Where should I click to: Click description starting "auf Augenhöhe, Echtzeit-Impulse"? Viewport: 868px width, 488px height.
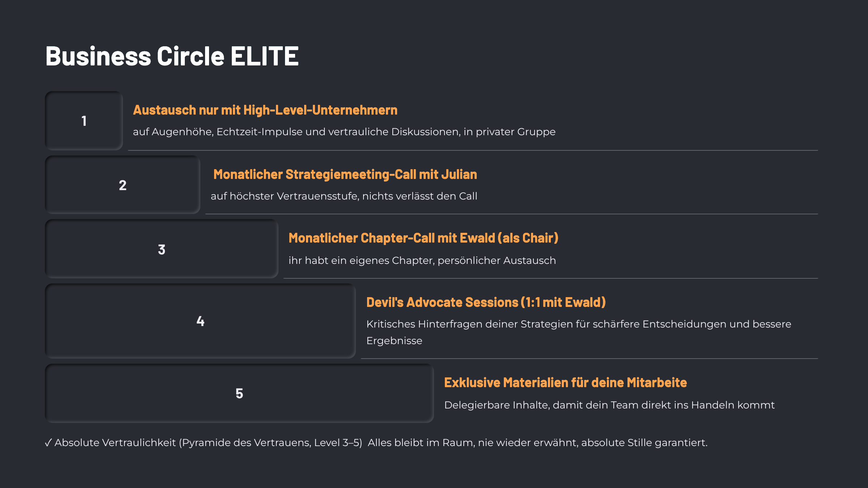pyautogui.click(x=344, y=132)
